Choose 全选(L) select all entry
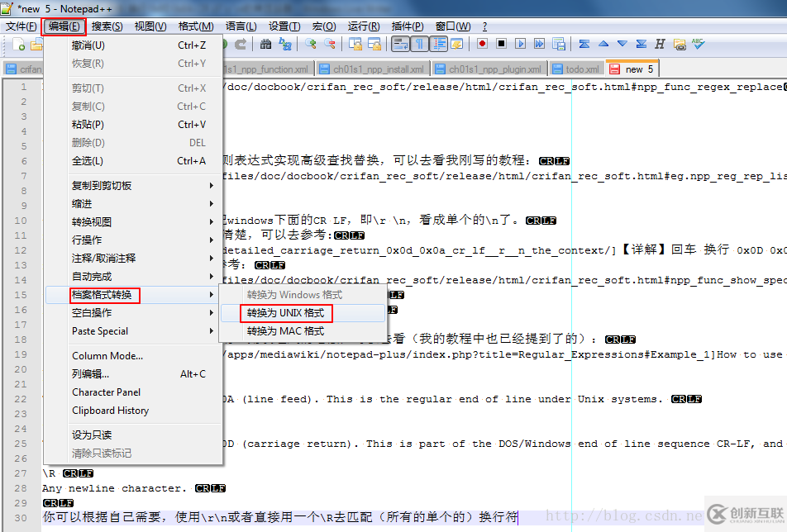Screen dimensions: 787x532 (134, 161)
